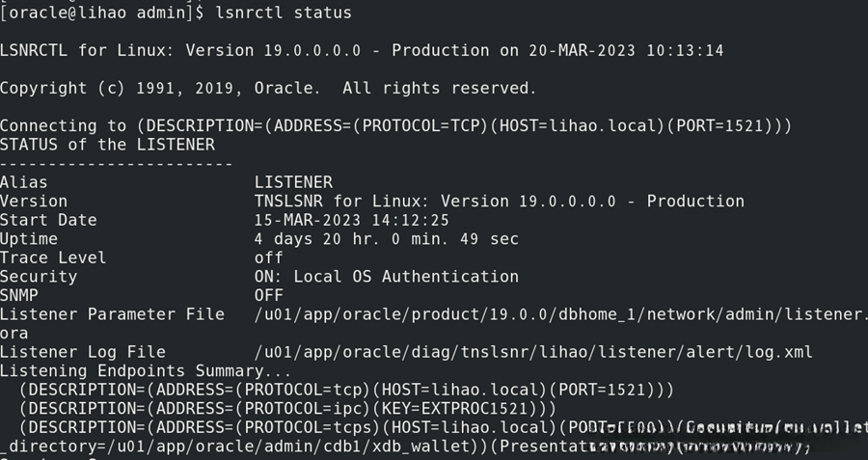Click the Listener Parameter File path

coord(559,314)
